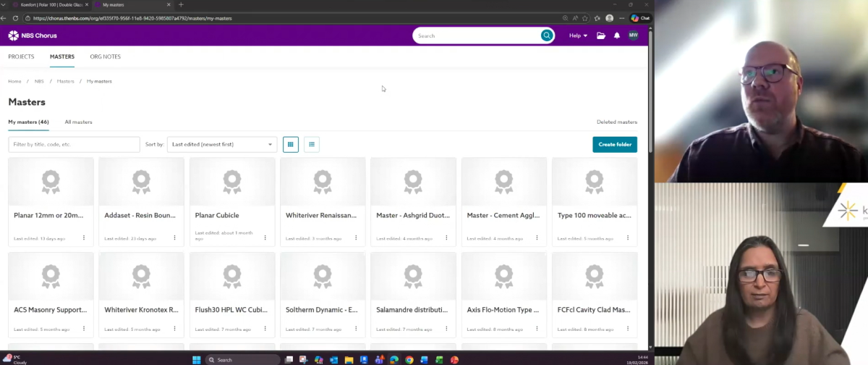This screenshot has width=868, height=365.
Task: Focus the Chorus Search field
Action: [x=476, y=35]
